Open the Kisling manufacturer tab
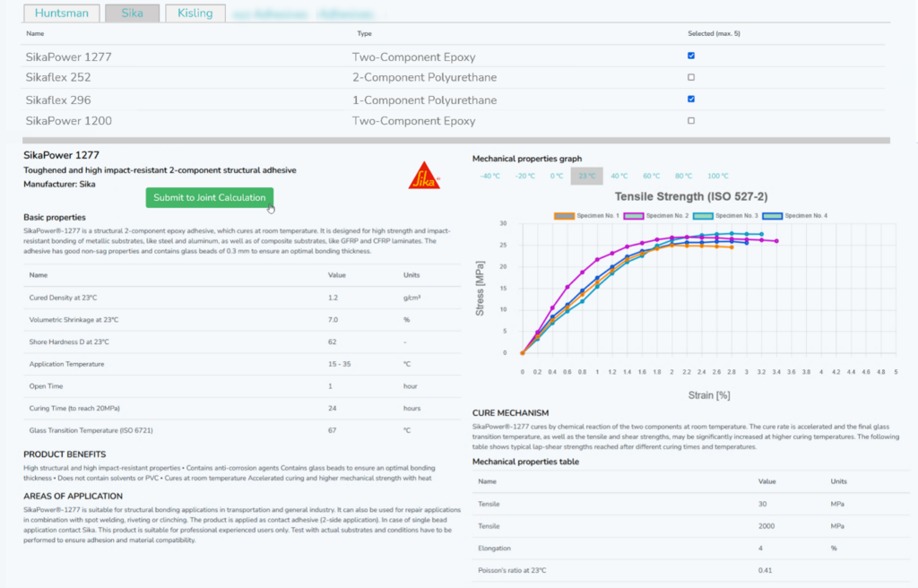This screenshot has height=588, width=918. click(195, 13)
